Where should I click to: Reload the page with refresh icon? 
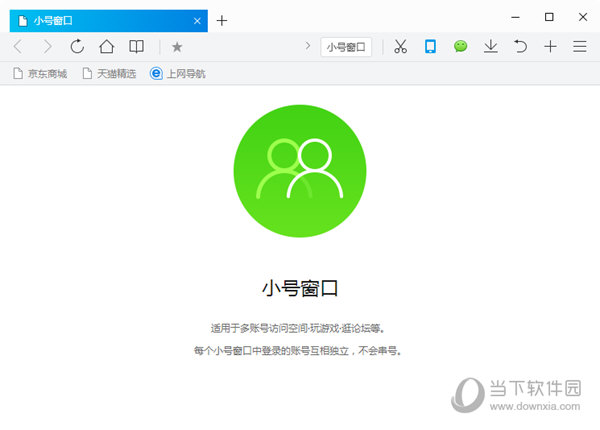(x=77, y=47)
